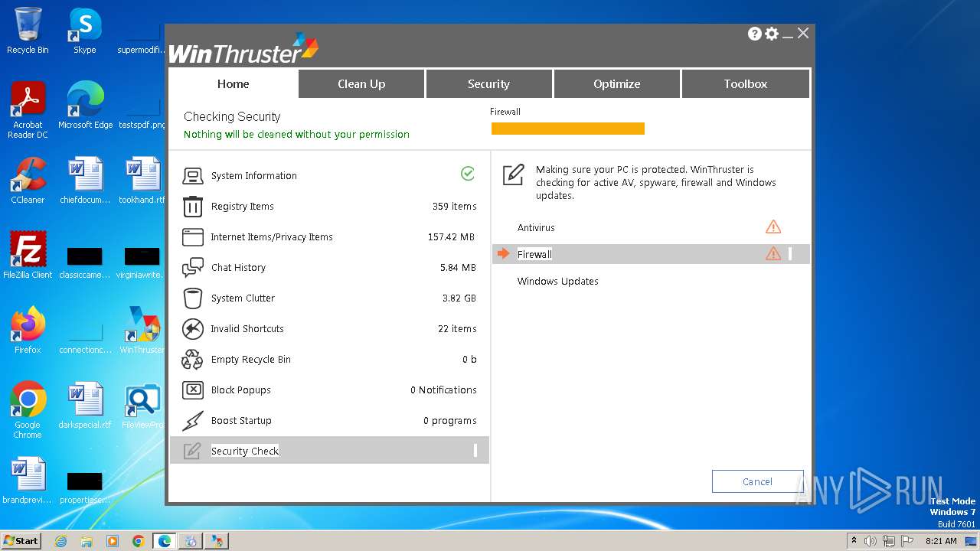Click the System Information computer icon
The width and height of the screenshot is (980, 551).
click(x=192, y=176)
